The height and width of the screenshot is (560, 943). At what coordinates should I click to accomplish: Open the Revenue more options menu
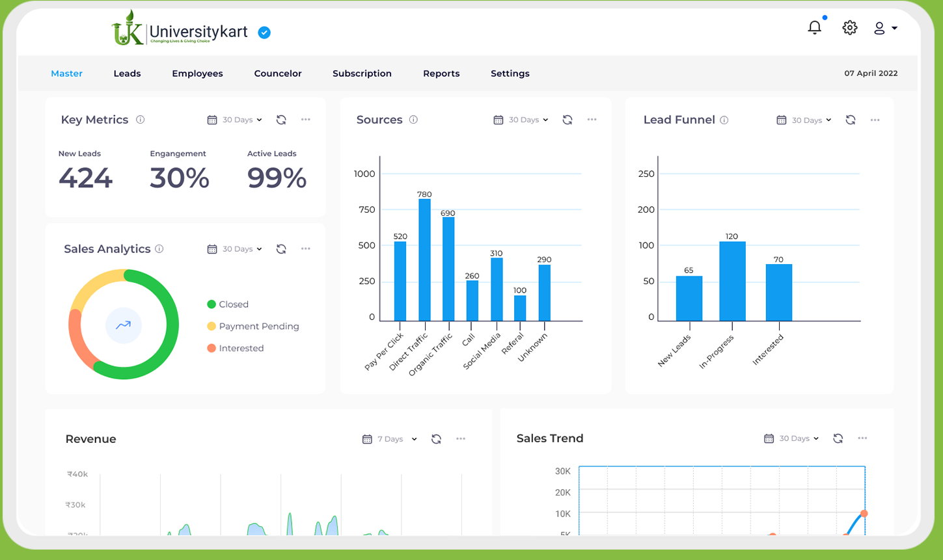pos(461,439)
